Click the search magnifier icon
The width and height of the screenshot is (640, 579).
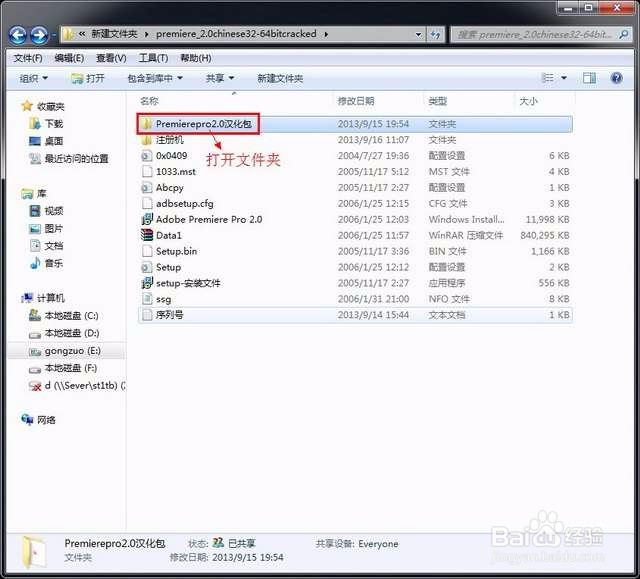624,35
